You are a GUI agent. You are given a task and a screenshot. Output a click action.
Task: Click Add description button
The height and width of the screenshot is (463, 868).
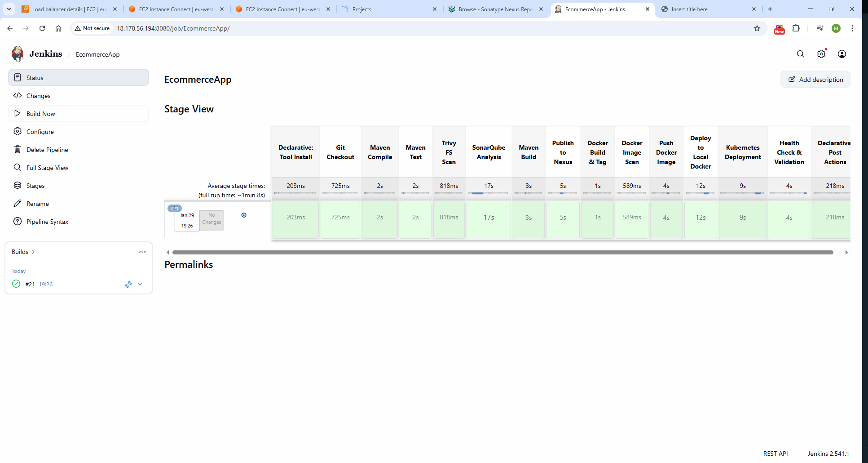(815, 79)
